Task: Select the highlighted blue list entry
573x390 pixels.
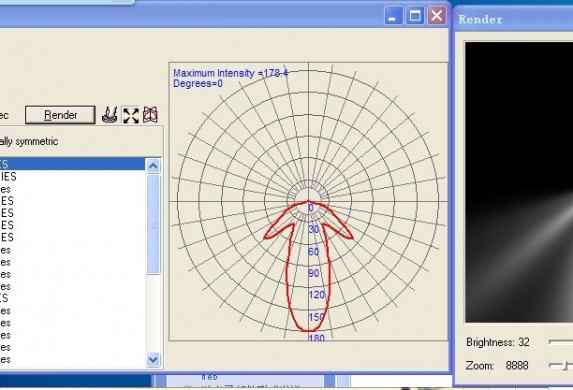Action: click(72, 164)
